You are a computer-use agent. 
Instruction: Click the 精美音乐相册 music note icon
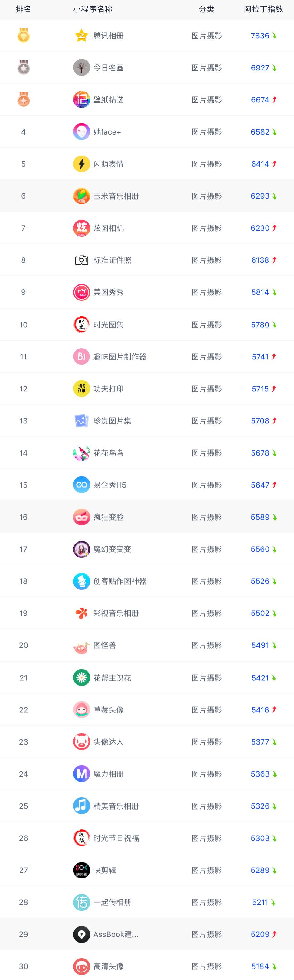(x=81, y=806)
